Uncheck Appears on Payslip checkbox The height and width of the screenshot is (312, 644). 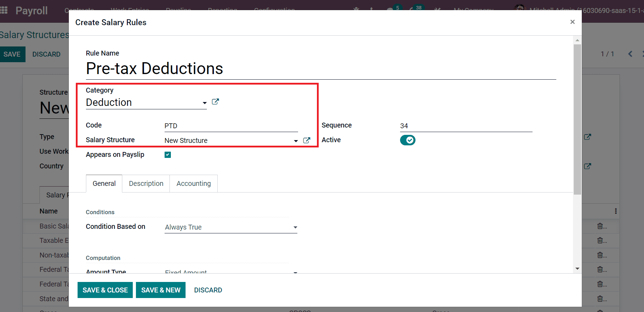tap(168, 155)
